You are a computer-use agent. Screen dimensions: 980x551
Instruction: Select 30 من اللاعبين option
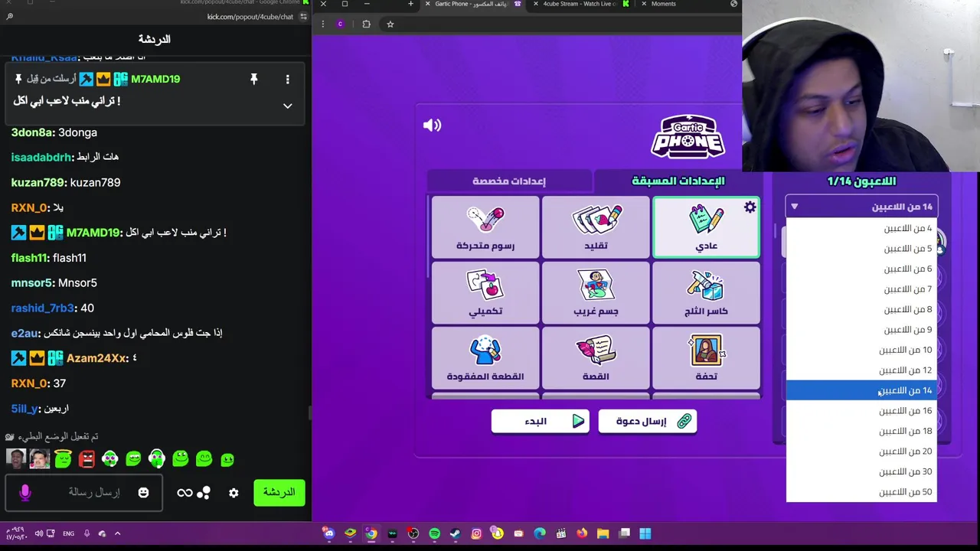(x=861, y=471)
